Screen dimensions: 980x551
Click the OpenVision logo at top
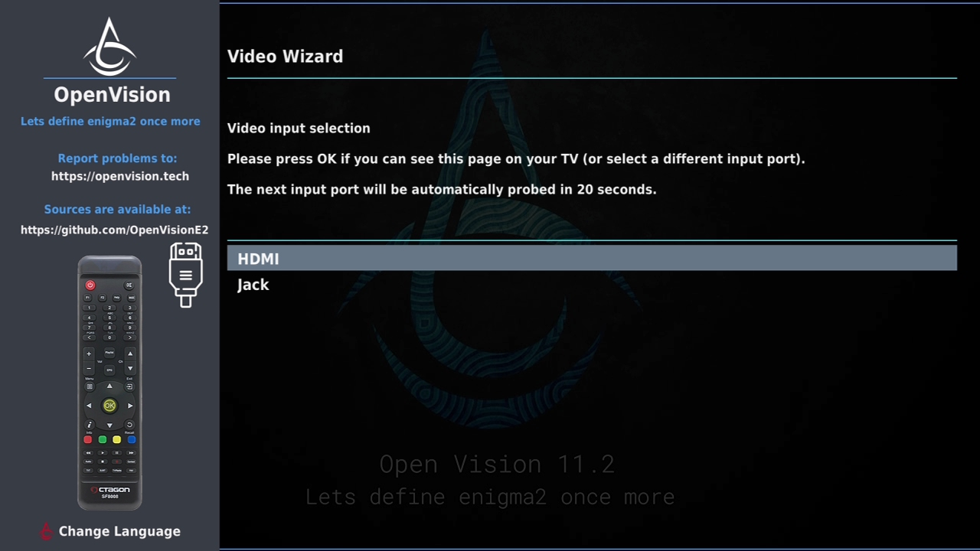[109, 47]
